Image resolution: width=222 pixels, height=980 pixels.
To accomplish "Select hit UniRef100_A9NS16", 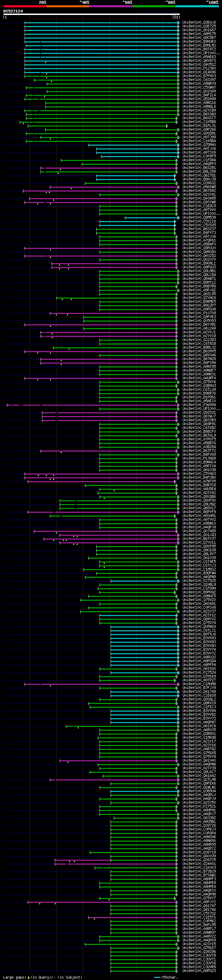I will pyautogui.click(x=199, y=103).
